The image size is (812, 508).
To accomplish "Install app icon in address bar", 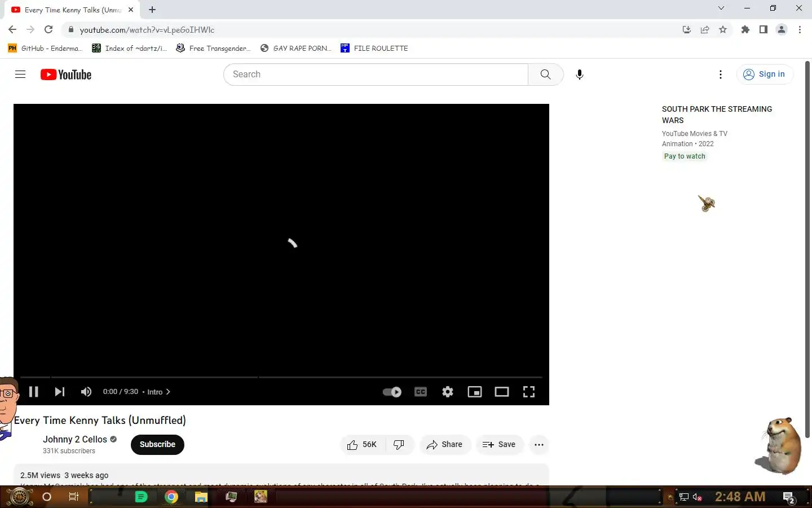I will [686, 29].
